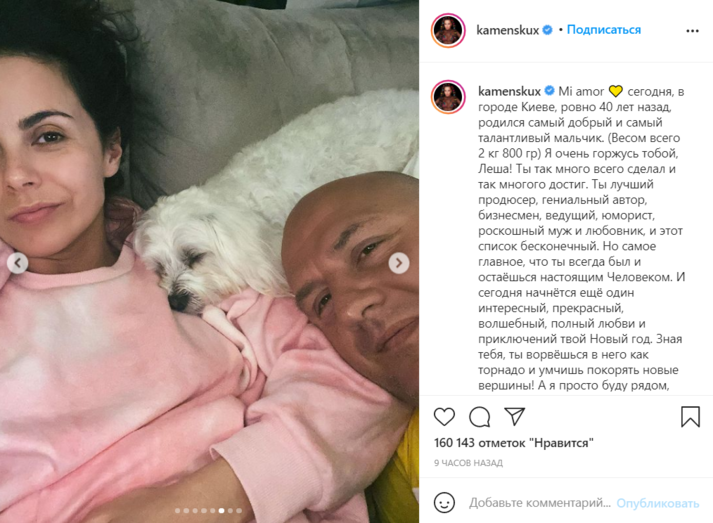Select the last carousel dot indicator

(x=239, y=511)
